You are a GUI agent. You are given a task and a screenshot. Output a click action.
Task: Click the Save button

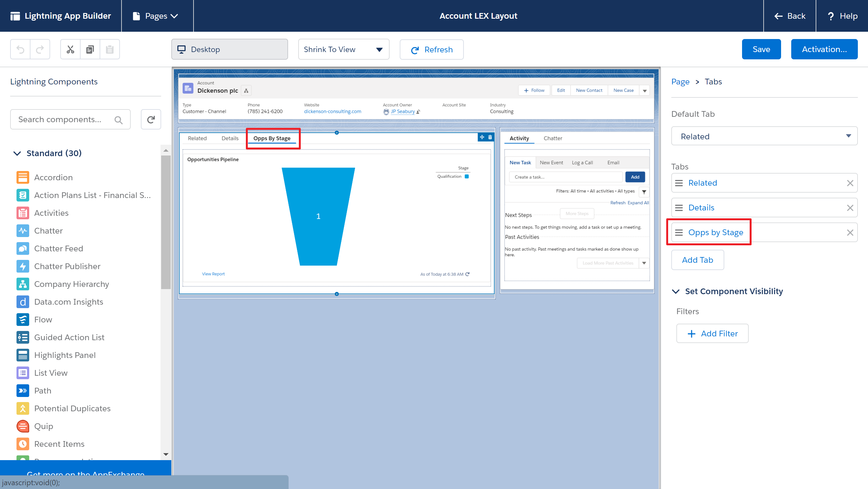click(x=761, y=49)
